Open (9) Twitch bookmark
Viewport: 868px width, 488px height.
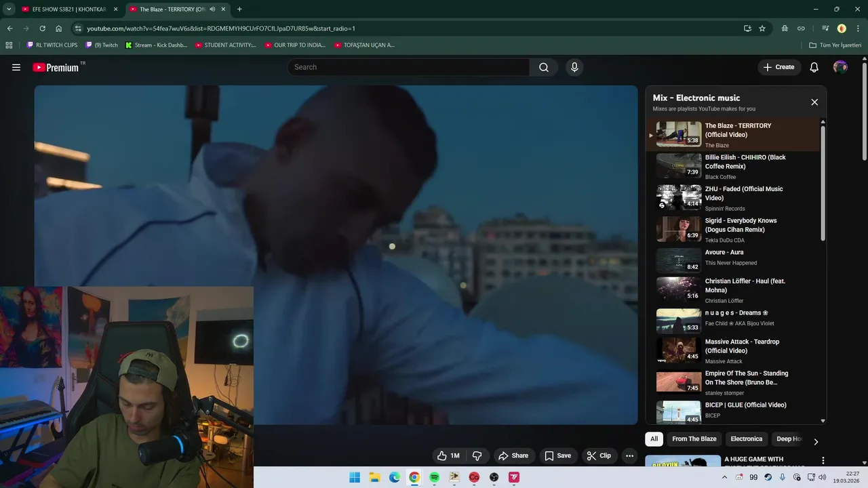(102, 45)
